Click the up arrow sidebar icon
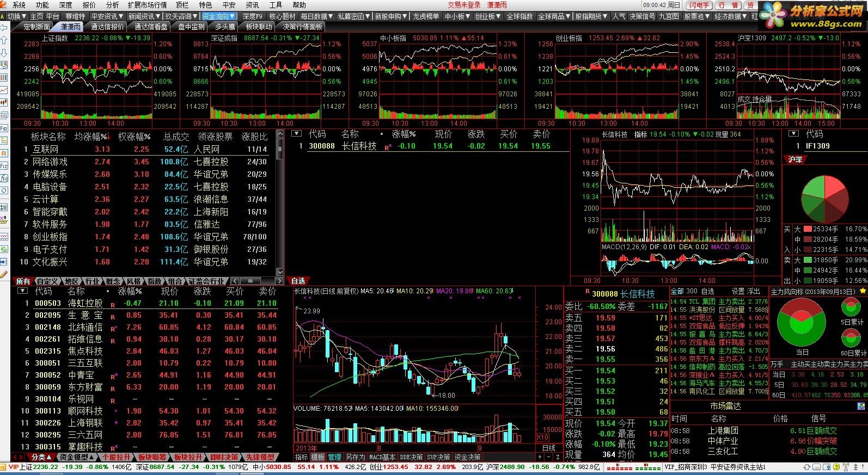868x475 pixels. [4, 40]
